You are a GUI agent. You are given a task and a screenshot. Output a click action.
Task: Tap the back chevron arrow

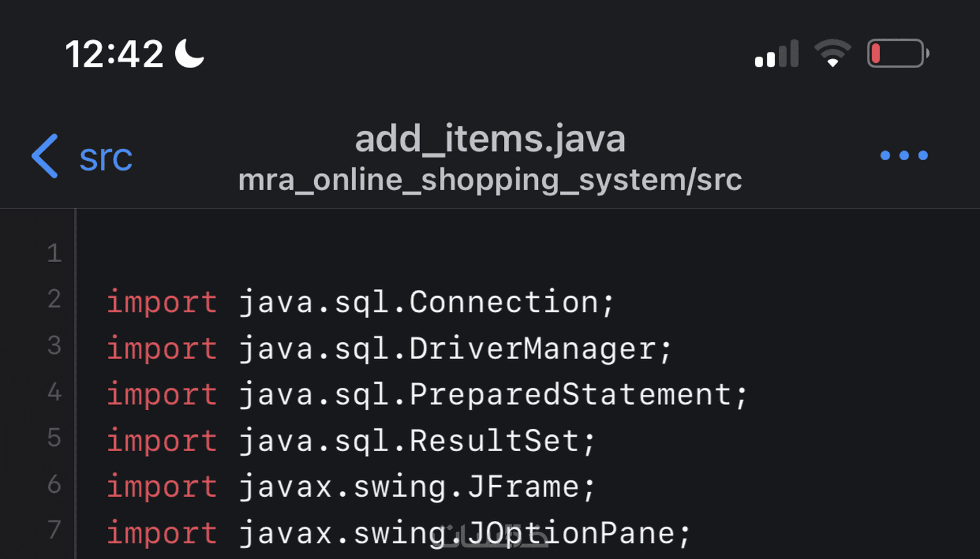point(45,156)
